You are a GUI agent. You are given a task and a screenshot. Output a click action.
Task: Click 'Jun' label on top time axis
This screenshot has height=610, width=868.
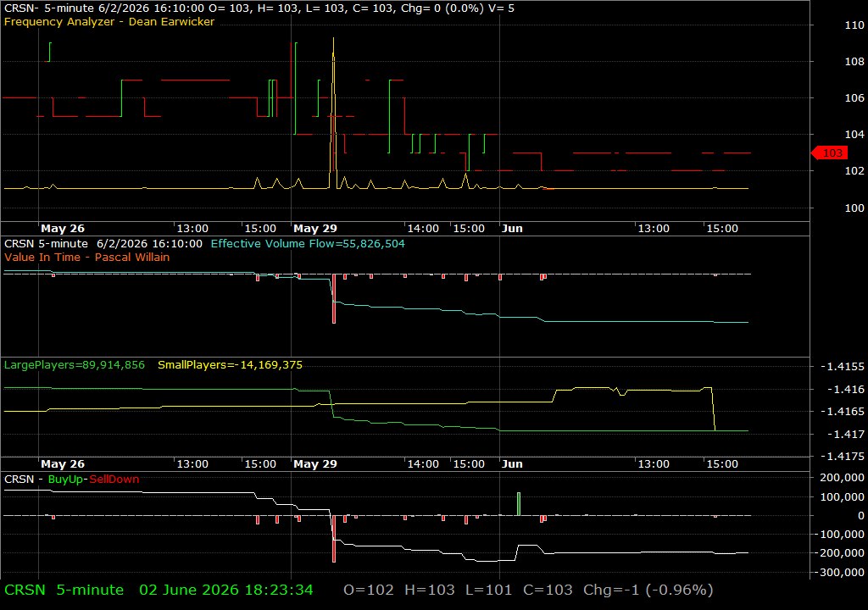[x=512, y=229]
